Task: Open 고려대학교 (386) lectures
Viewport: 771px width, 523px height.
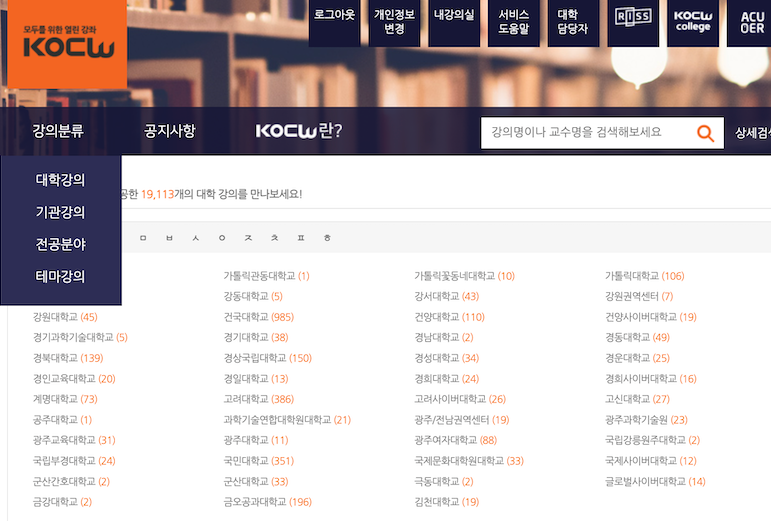Action: tap(259, 399)
